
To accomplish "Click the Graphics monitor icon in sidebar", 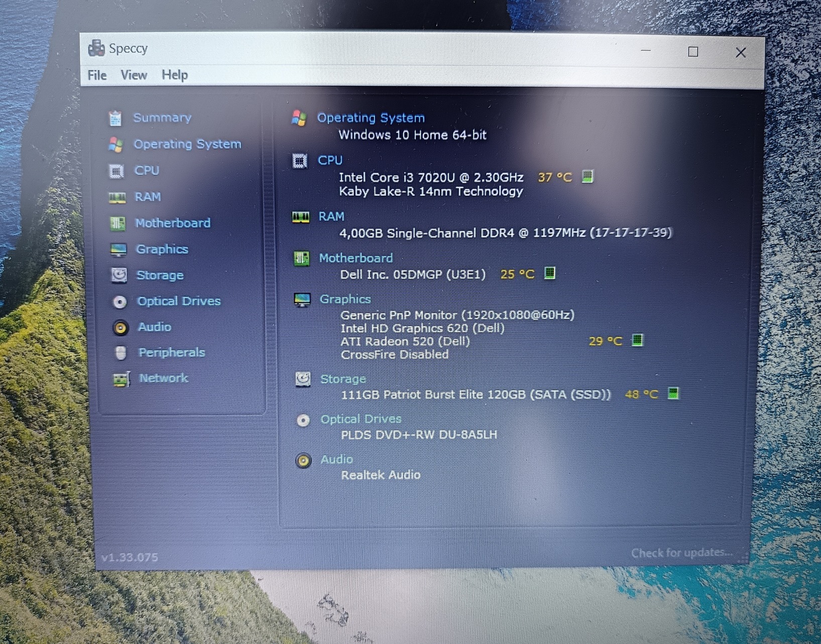I will tap(119, 249).
